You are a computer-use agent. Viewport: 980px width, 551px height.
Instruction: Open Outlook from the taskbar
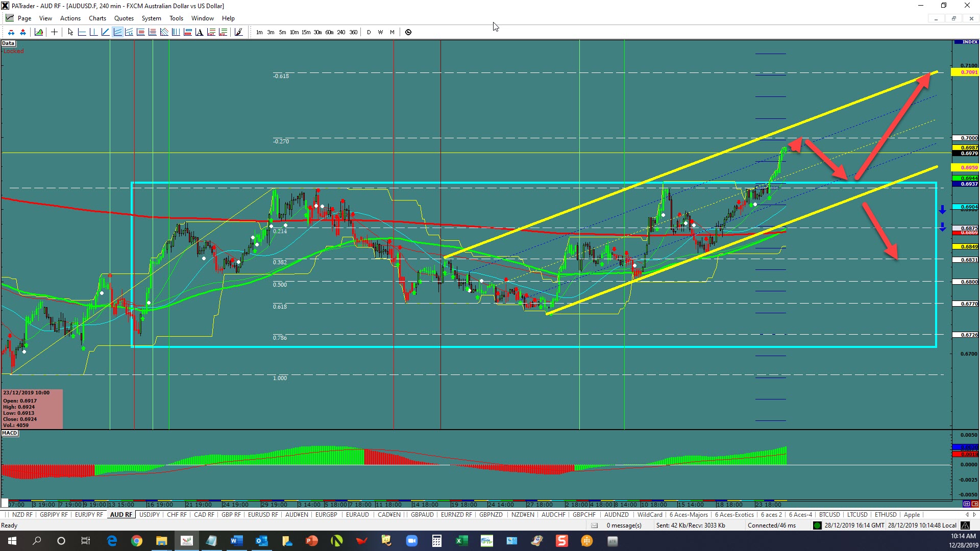point(262,541)
